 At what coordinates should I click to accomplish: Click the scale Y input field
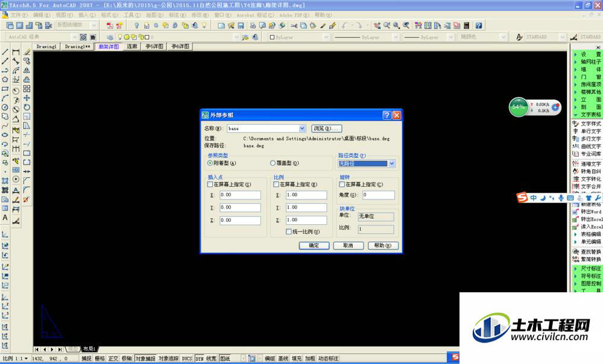point(306,207)
